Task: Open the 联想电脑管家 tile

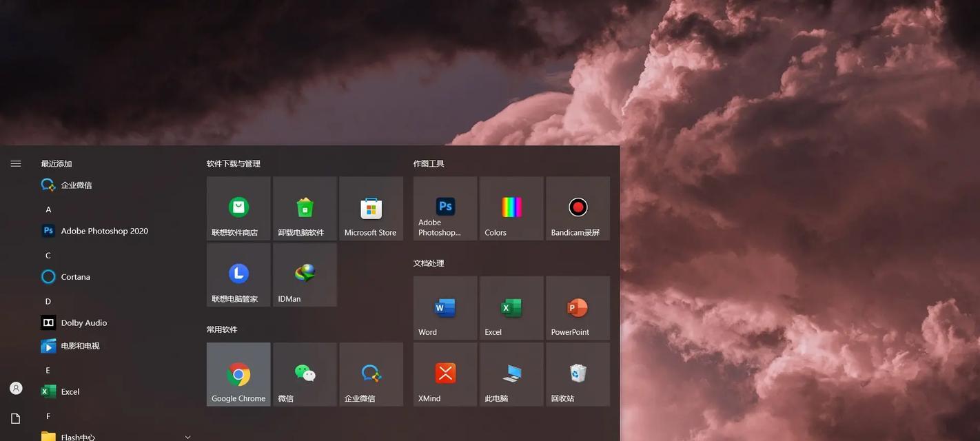Action: click(238, 274)
